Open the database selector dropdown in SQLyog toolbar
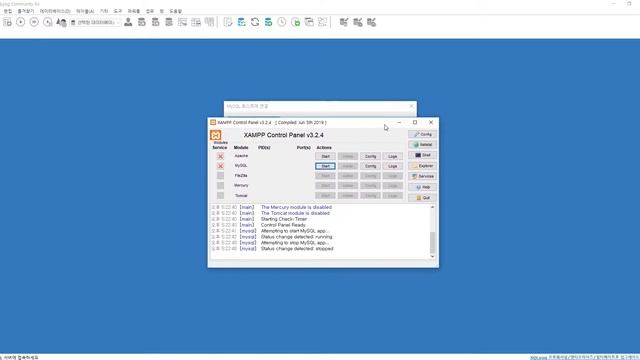 (96, 22)
